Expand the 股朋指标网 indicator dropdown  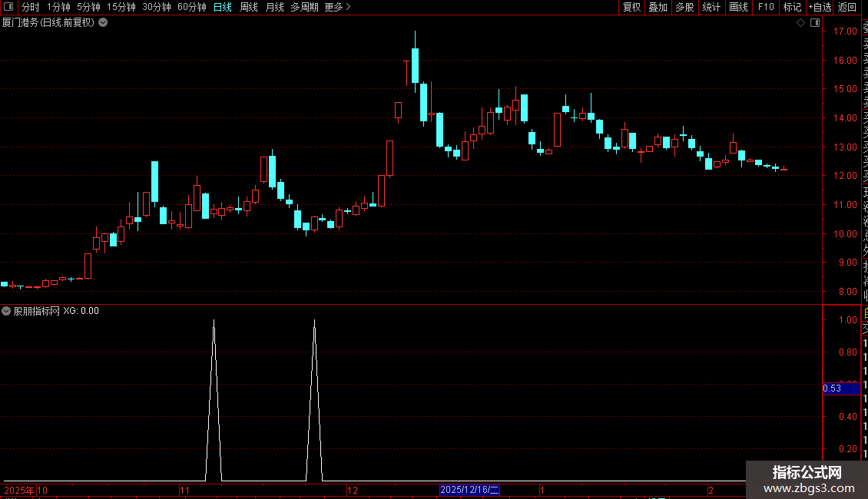click(6, 311)
